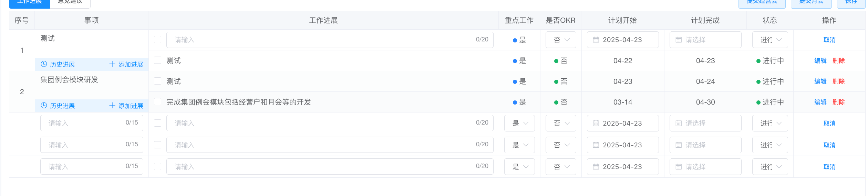Click 取消 in the last empty row

829,167
